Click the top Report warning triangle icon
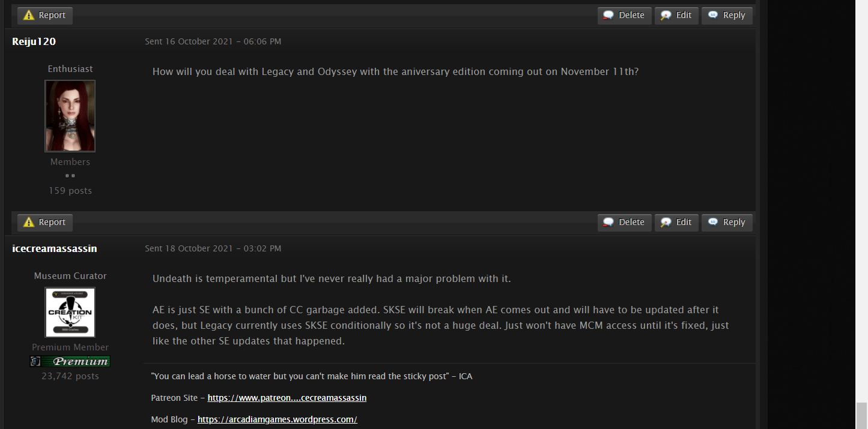The width and height of the screenshot is (868, 429). pyautogui.click(x=29, y=16)
